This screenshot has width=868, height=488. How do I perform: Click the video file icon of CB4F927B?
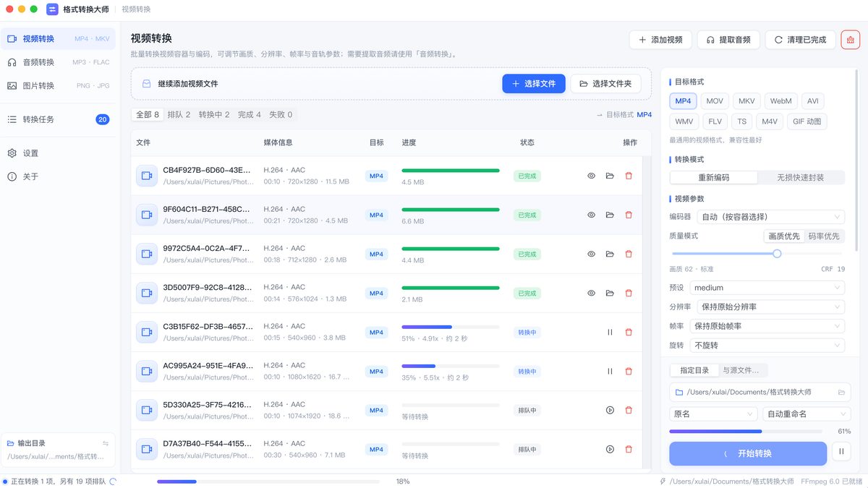(x=147, y=176)
